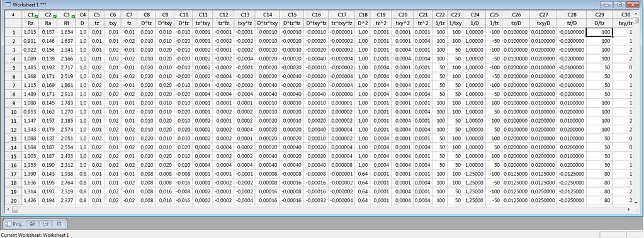Restore the minimized Project Manager window
644x238 pixels.
point(32,224)
